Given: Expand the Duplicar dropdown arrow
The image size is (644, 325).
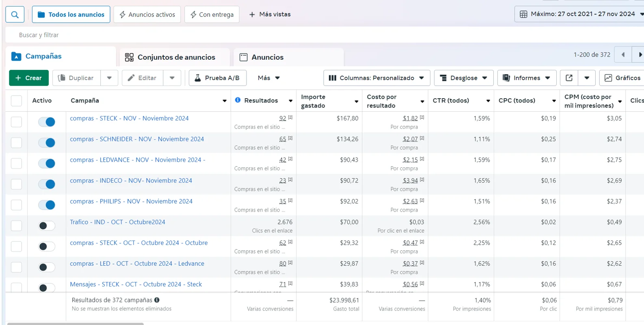Looking at the screenshot, I should (109, 78).
